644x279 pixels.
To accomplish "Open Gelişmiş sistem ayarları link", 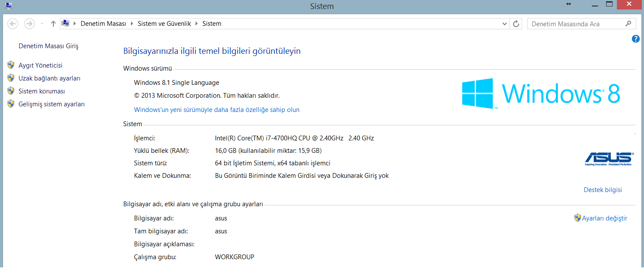I will point(52,104).
